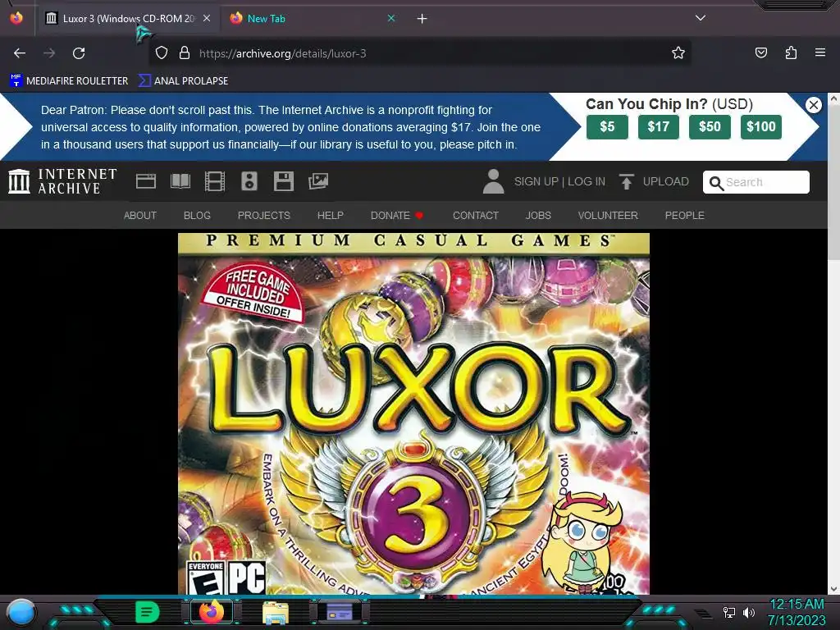Click the user avatar icon
The image size is (840, 630).
coord(493,181)
